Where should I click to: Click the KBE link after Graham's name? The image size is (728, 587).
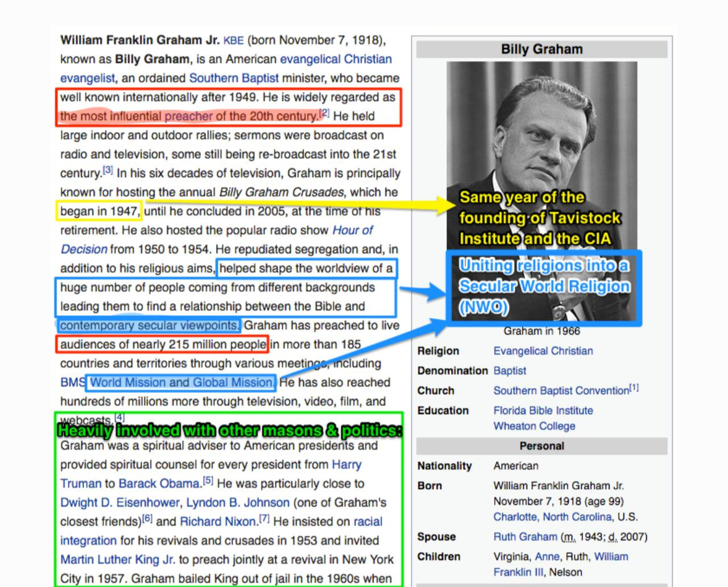coord(233,40)
